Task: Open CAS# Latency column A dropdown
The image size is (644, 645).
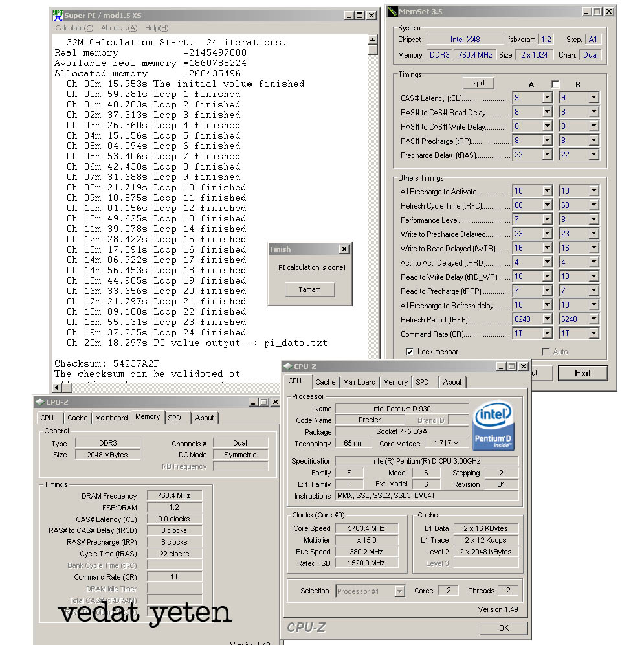Action: [547, 98]
